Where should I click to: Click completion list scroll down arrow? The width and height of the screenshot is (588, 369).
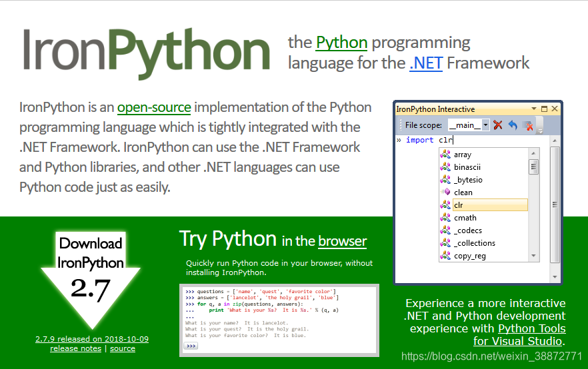533,256
